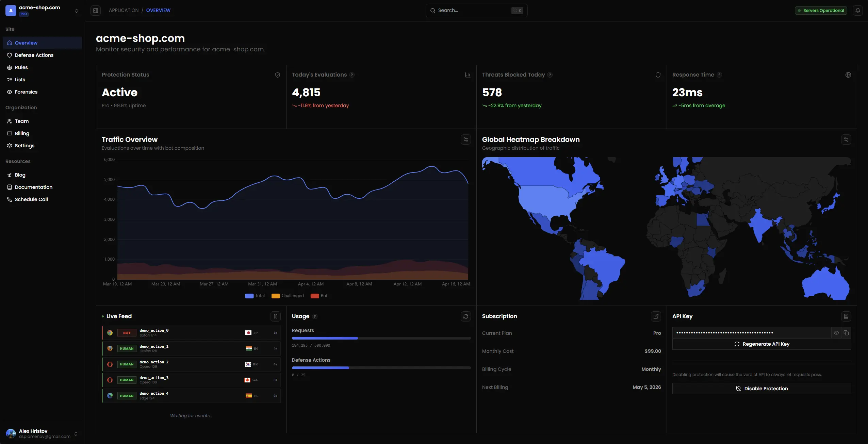The width and height of the screenshot is (868, 444).
Task: Reveal the API key with eye icon
Action: pyautogui.click(x=836, y=333)
